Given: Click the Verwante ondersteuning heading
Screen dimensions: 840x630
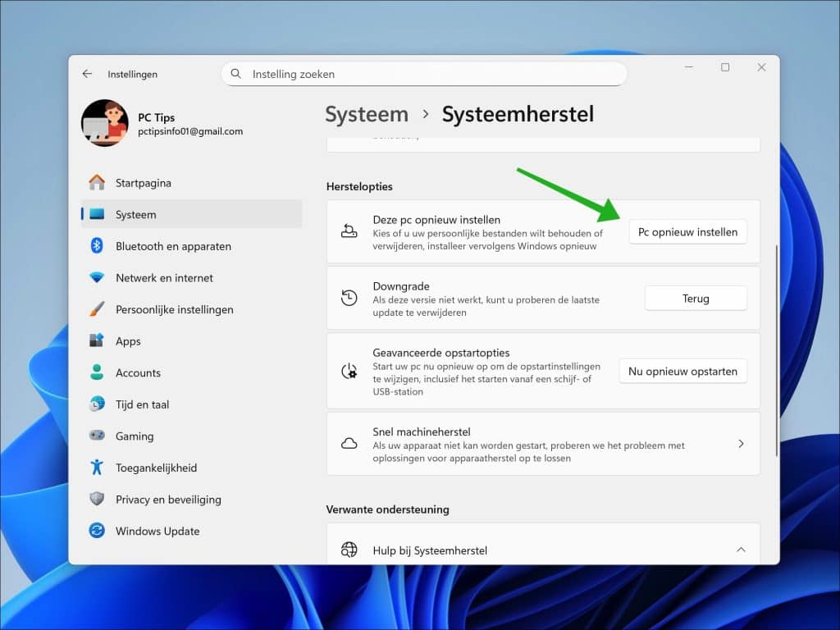Looking at the screenshot, I should 387,509.
